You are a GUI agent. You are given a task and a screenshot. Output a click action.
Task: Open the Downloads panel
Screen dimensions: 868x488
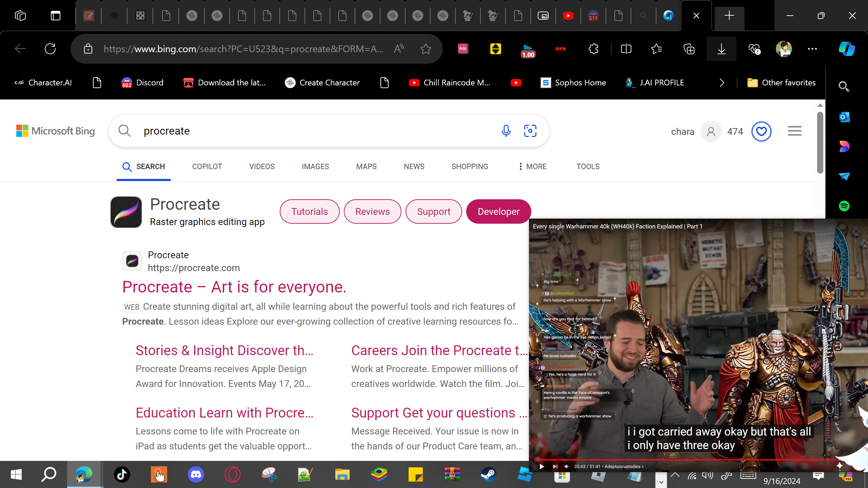(721, 49)
